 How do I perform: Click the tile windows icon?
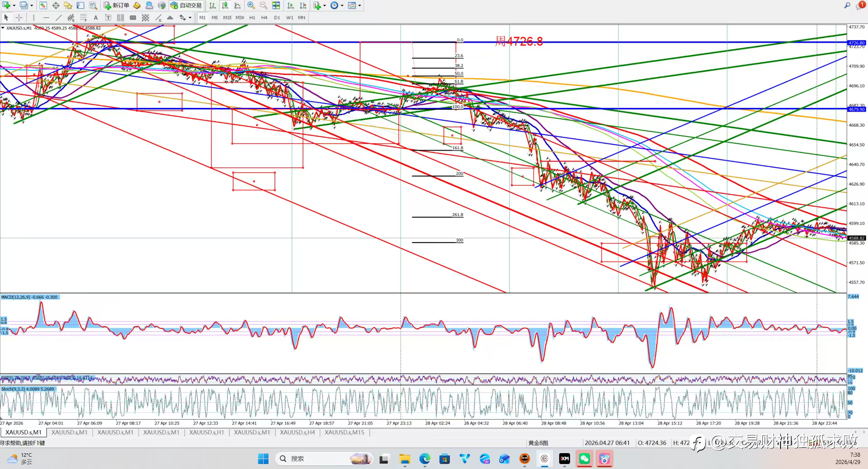276,5
